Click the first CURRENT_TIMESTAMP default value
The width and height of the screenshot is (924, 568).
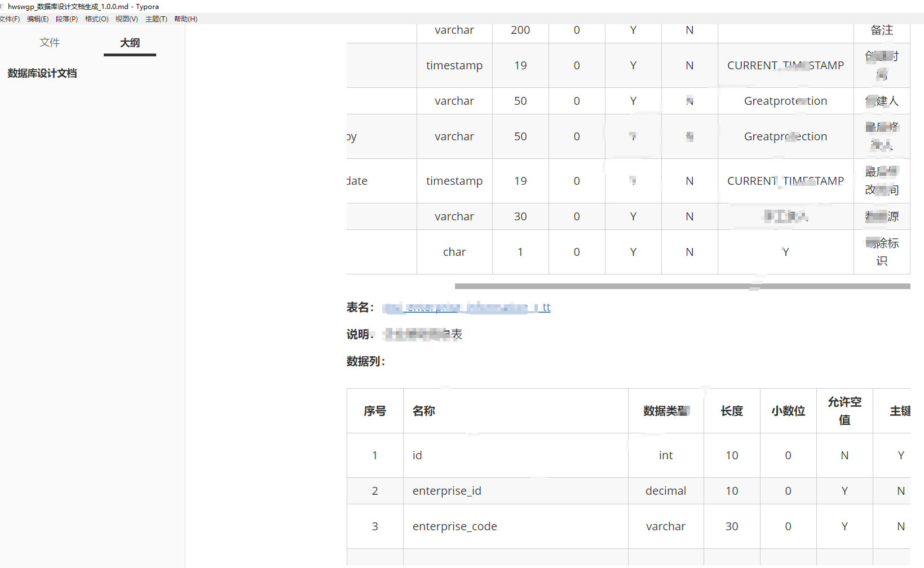pyautogui.click(x=785, y=65)
